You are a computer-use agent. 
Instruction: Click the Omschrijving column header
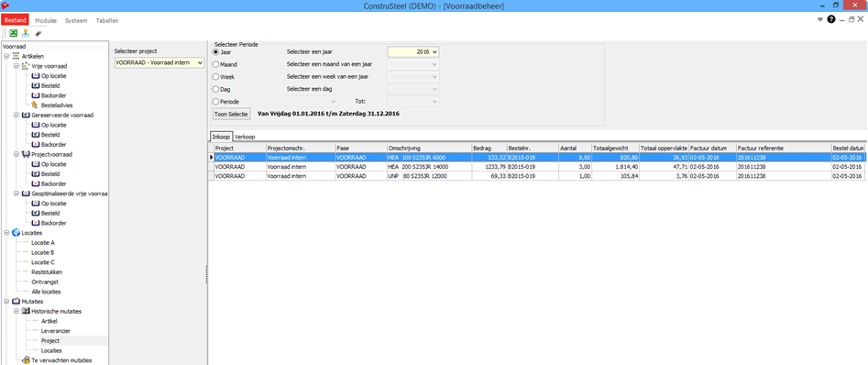pyautogui.click(x=429, y=148)
